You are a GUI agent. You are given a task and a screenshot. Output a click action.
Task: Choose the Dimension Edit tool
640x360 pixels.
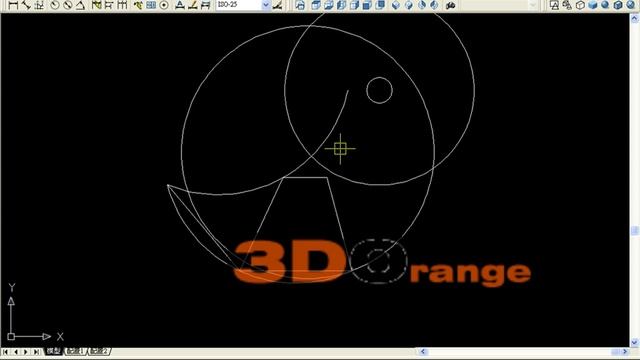point(180,5)
